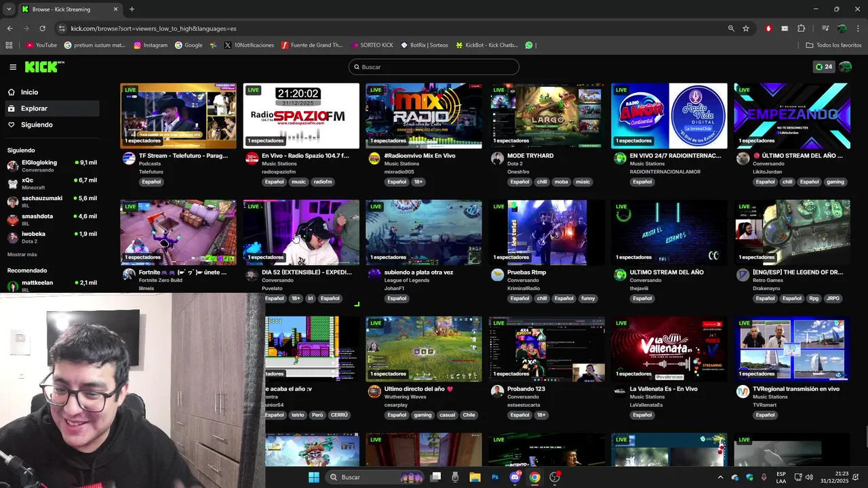Click the TVRsmart channel avatar
Viewport: 868px width, 488px height.
pyautogui.click(x=743, y=392)
